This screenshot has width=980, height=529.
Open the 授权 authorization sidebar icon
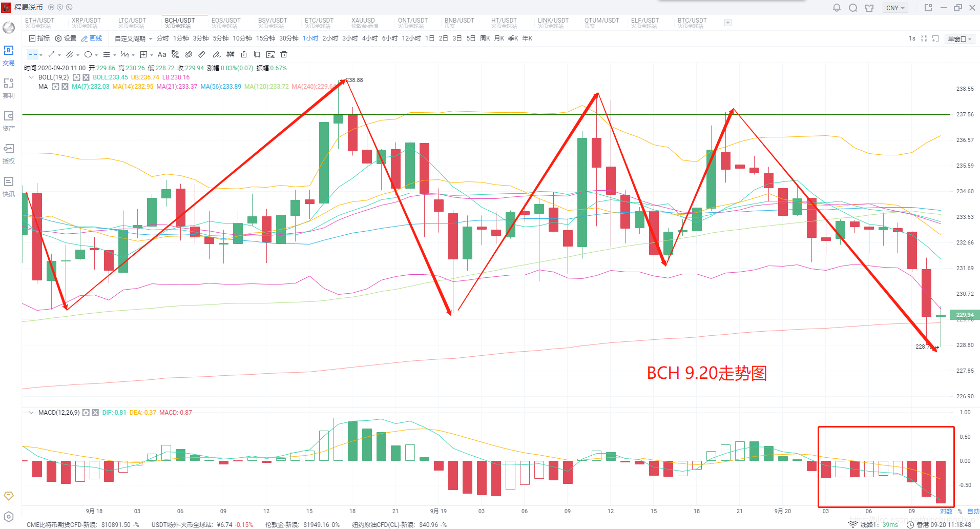(9, 154)
